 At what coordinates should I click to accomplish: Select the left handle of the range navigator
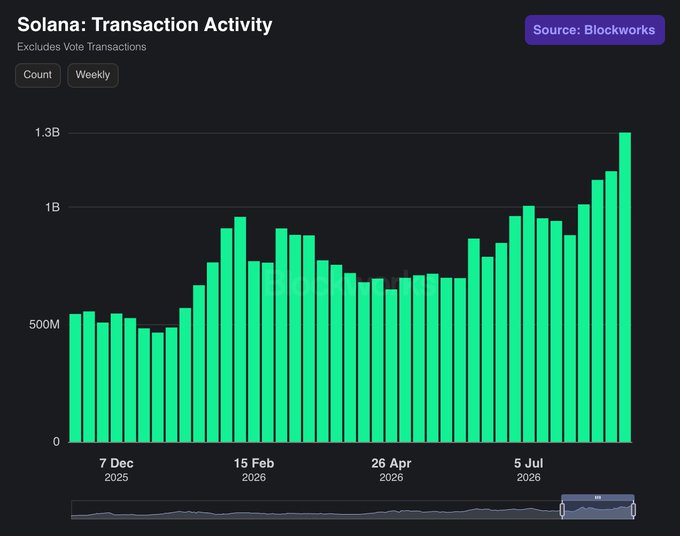(x=562, y=510)
